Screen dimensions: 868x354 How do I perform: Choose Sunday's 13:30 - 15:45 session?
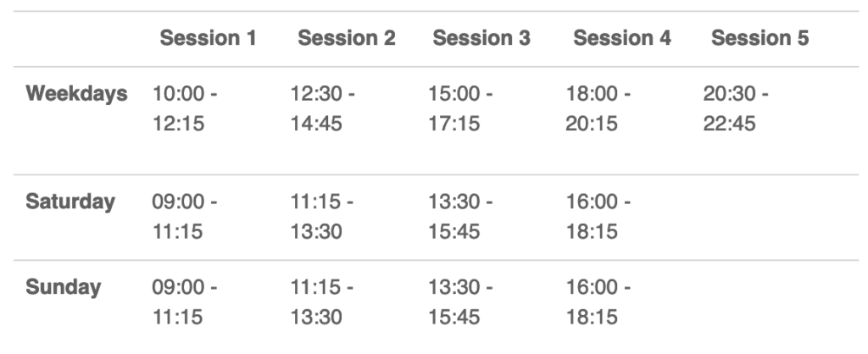coord(460,302)
